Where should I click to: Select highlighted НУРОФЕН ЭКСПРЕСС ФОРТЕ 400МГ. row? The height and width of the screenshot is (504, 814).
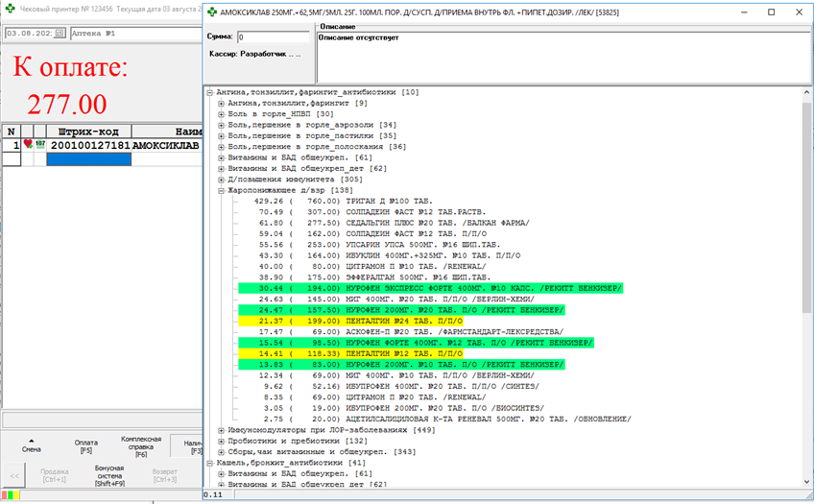430,289
